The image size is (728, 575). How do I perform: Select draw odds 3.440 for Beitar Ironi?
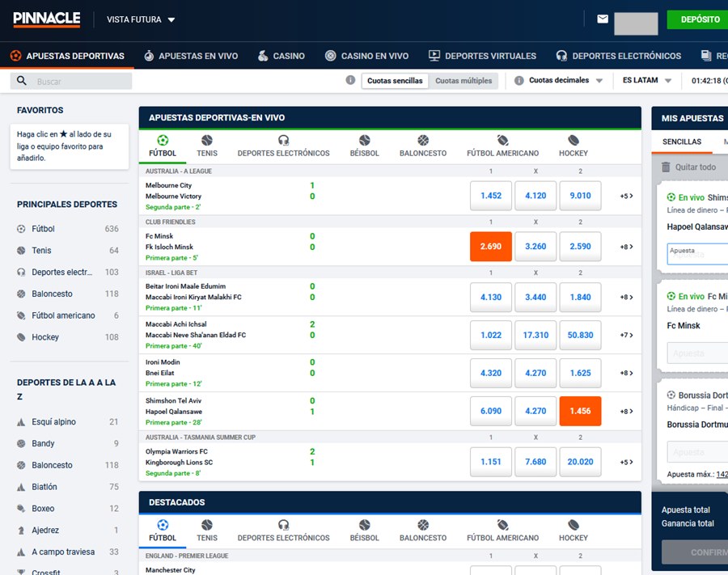pyautogui.click(x=535, y=297)
